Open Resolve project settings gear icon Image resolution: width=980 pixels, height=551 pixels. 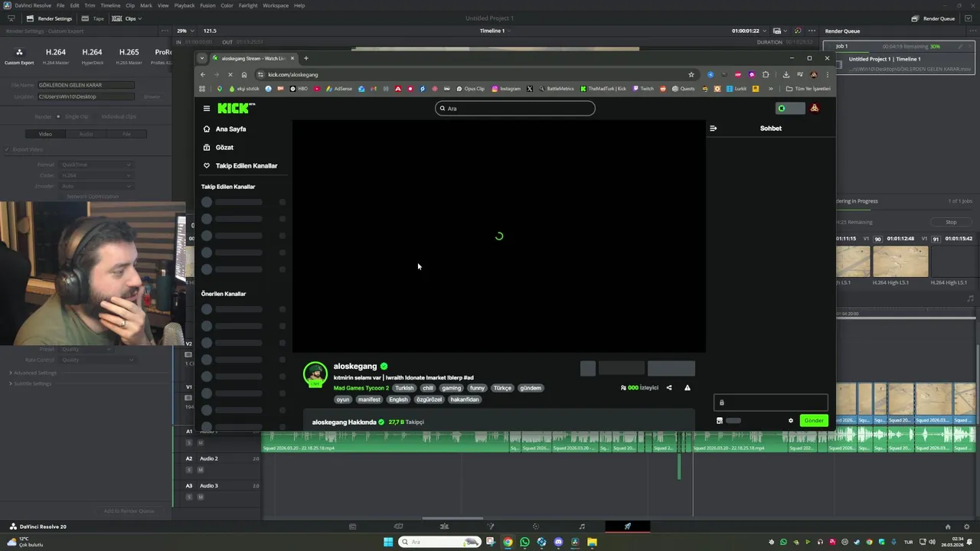pyautogui.click(x=967, y=527)
